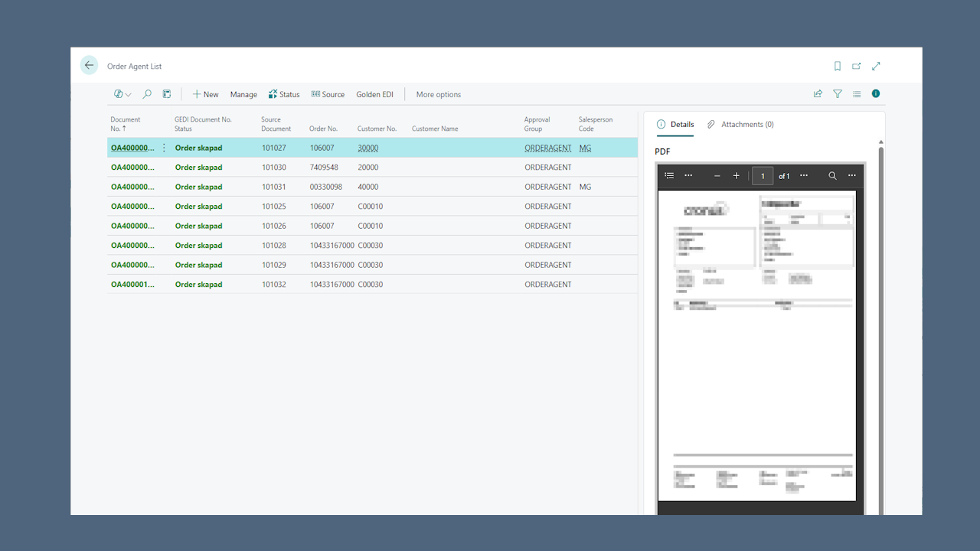Click ORDERAGENT approval group in row 101030
The image size is (980, 551).
click(548, 168)
